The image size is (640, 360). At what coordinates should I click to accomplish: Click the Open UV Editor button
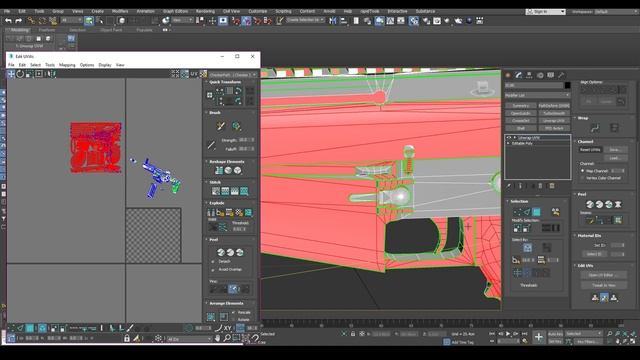pos(604,275)
